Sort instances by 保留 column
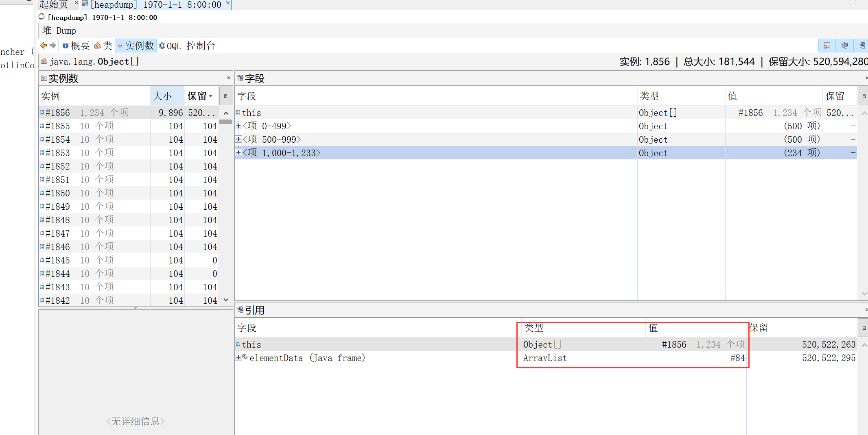 (x=201, y=96)
